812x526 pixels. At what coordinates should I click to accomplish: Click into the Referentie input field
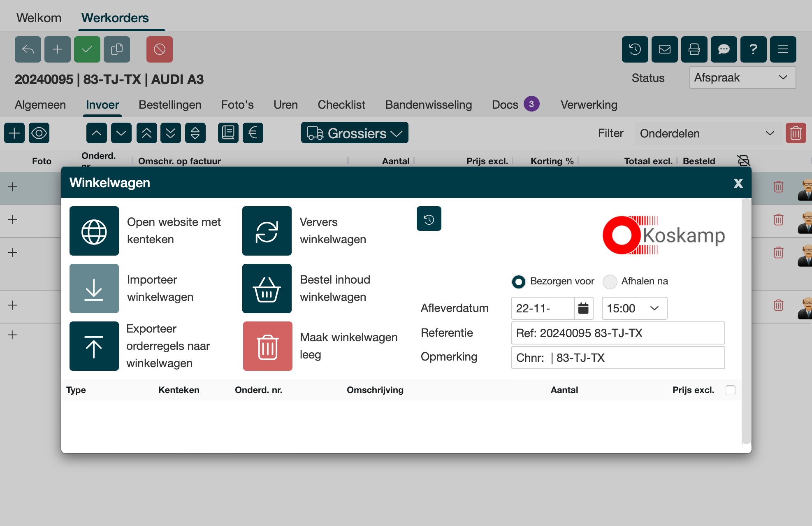617,333
